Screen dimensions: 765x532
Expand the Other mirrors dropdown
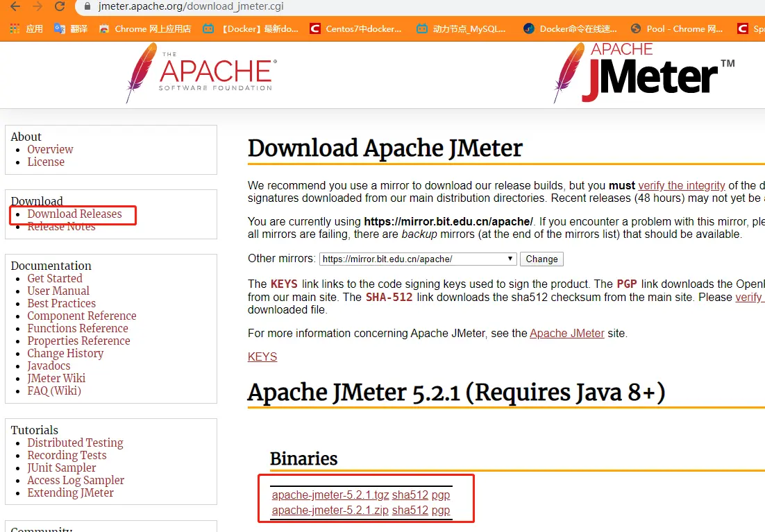tap(418, 259)
